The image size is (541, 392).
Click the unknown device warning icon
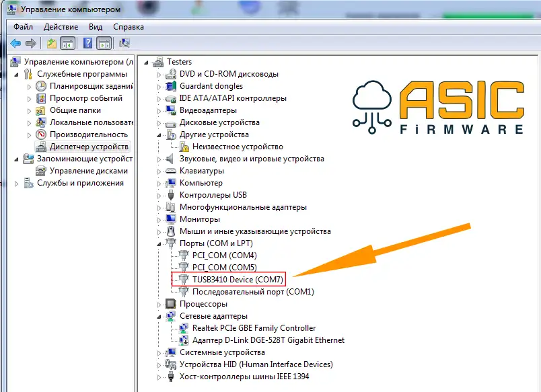(x=184, y=147)
